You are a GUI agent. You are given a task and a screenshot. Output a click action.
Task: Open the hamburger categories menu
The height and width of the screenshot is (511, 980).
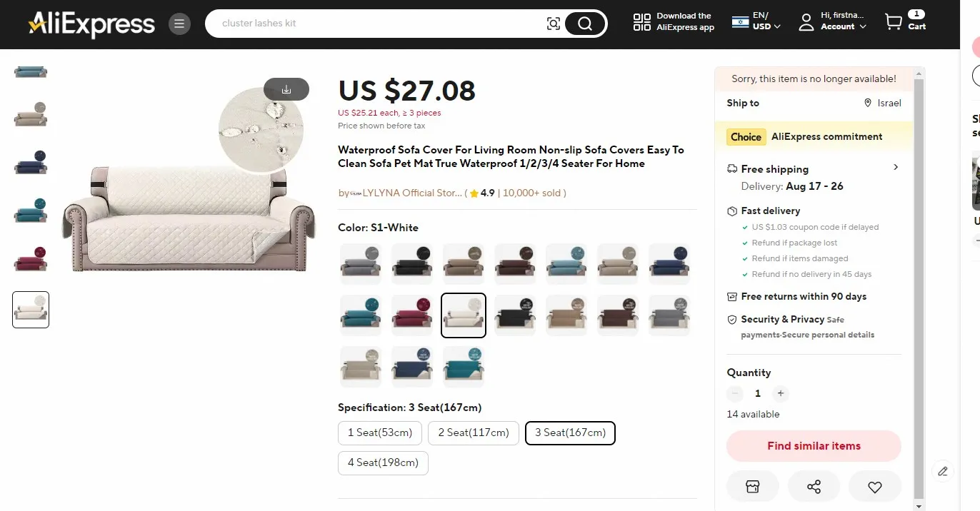pos(179,24)
